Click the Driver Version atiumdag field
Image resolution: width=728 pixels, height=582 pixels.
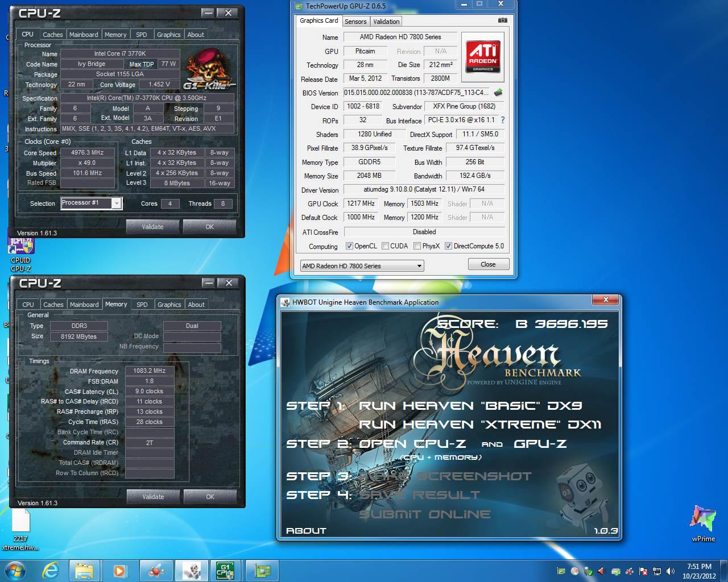click(x=424, y=189)
